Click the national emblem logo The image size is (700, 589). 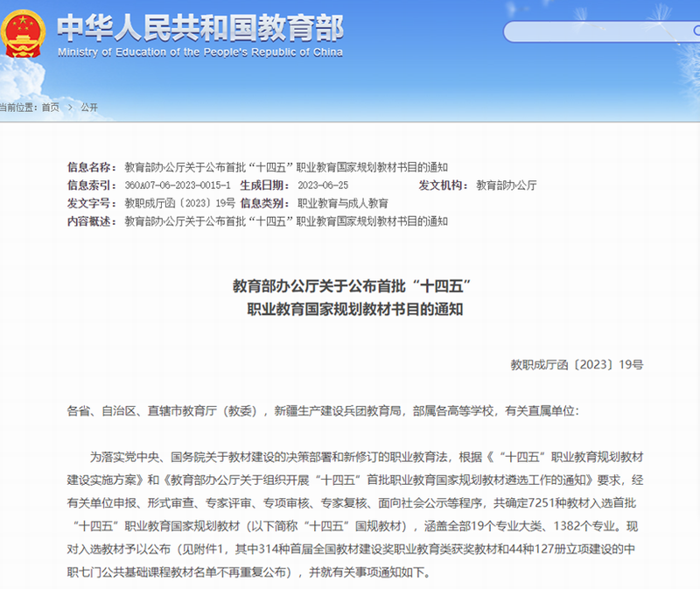(23, 33)
